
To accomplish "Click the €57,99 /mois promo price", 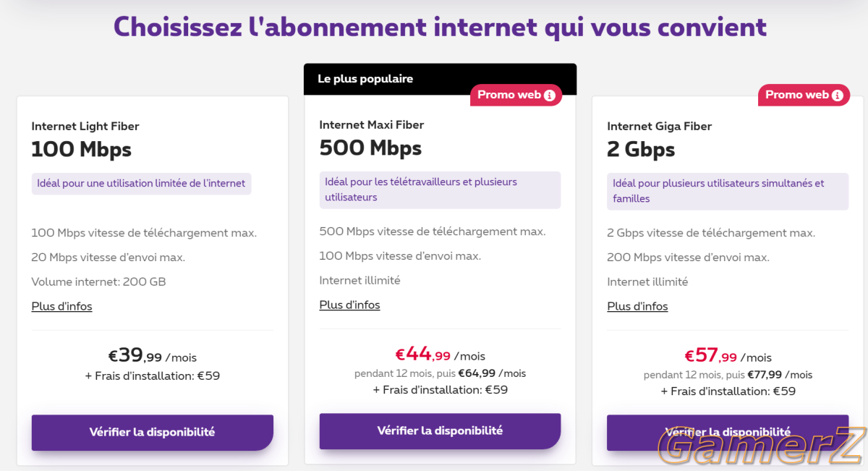I will pyautogui.click(x=728, y=356).
